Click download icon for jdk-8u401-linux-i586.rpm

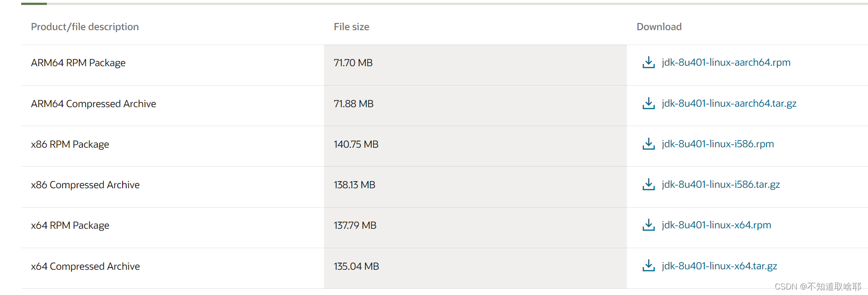pyautogui.click(x=649, y=144)
